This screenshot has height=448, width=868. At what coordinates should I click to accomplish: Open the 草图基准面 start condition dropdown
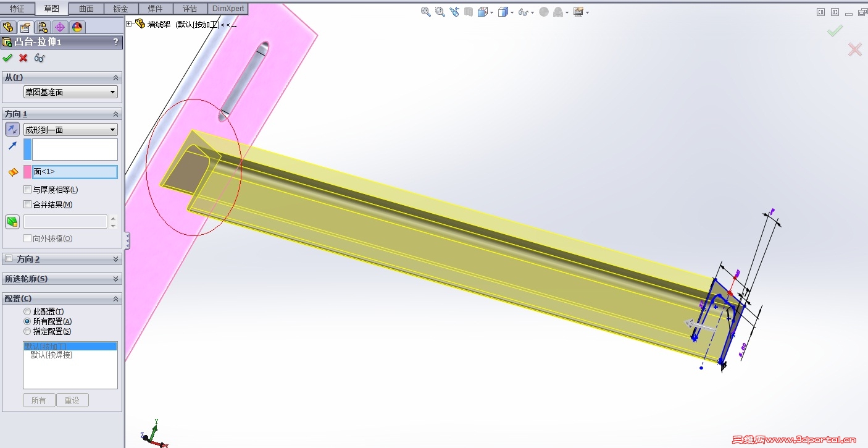(x=70, y=92)
